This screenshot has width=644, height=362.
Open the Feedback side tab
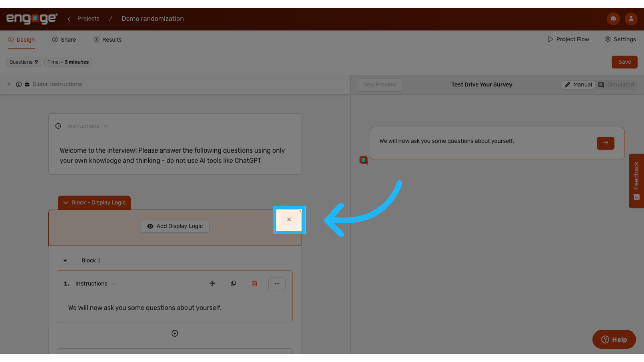tap(636, 181)
